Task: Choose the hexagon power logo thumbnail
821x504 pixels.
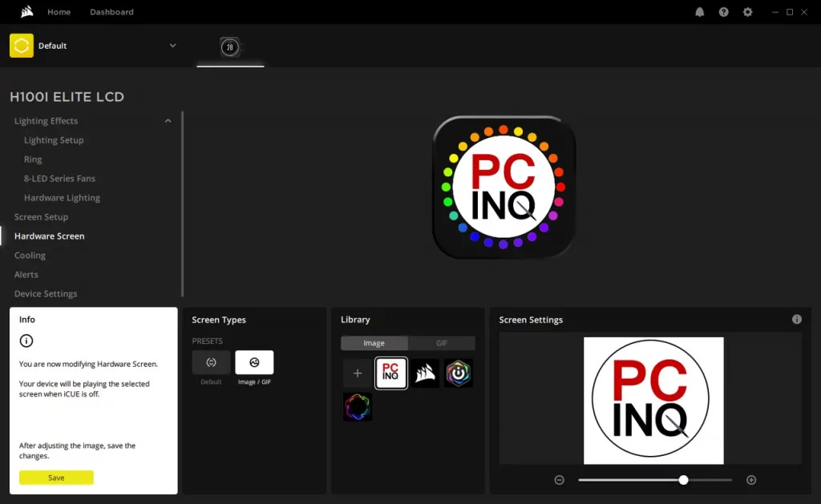Action: (x=458, y=373)
